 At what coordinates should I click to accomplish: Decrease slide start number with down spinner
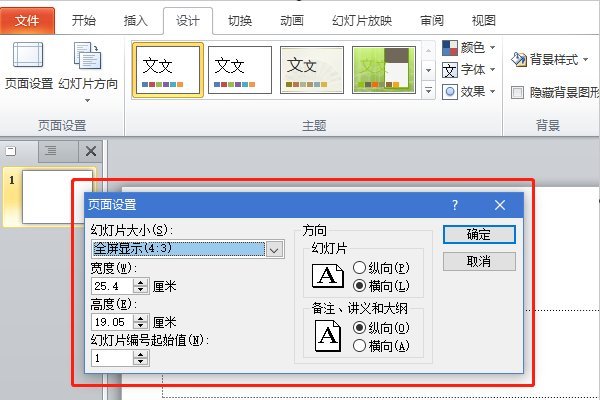pyautogui.click(x=141, y=362)
